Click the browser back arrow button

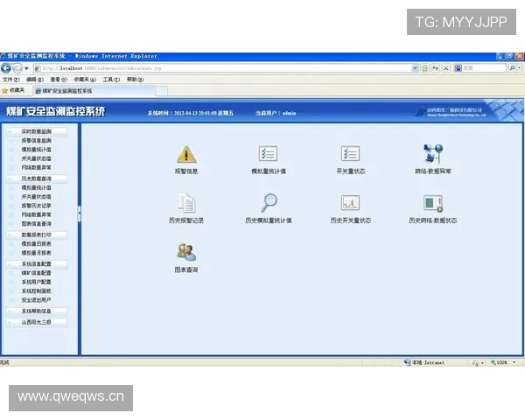coord(7,67)
